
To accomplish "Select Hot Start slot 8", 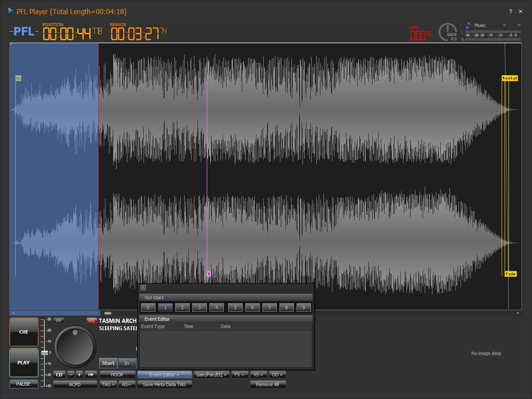I will (x=287, y=307).
